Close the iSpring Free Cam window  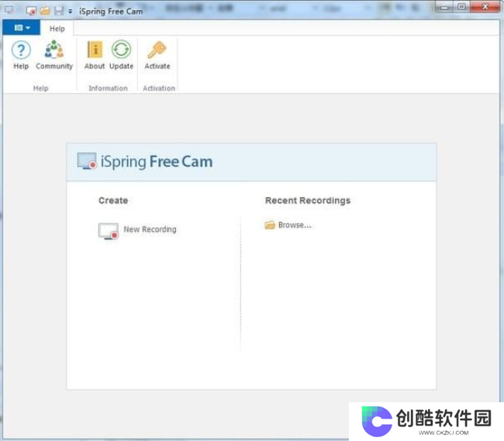coord(485,6)
